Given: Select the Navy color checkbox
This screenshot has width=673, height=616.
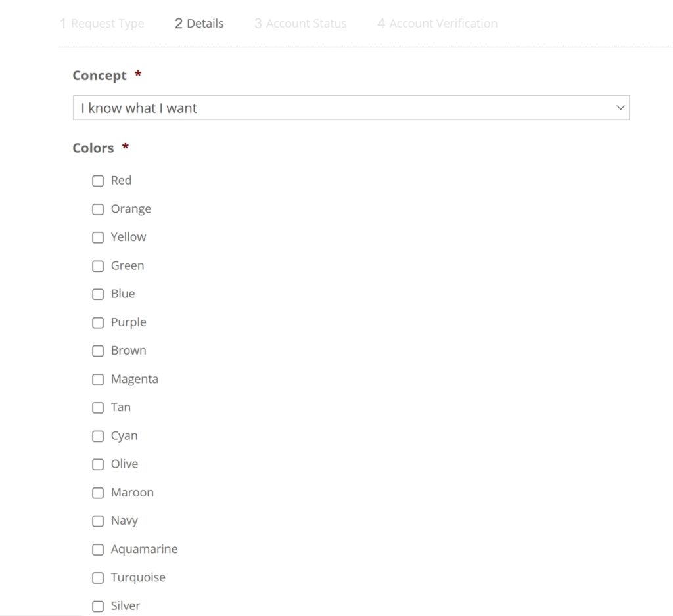Looking at the screenshot, I should 98,521.
